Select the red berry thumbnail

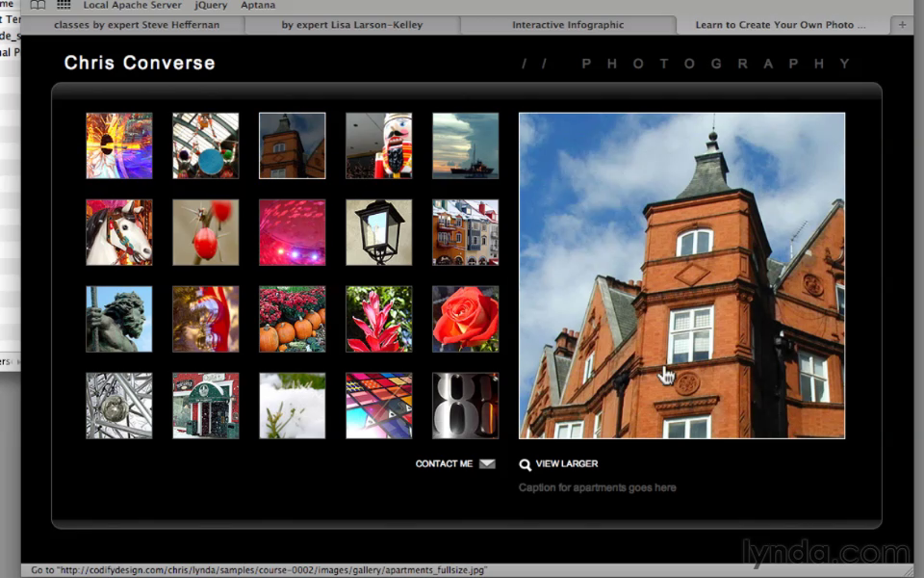pos(206,232)
